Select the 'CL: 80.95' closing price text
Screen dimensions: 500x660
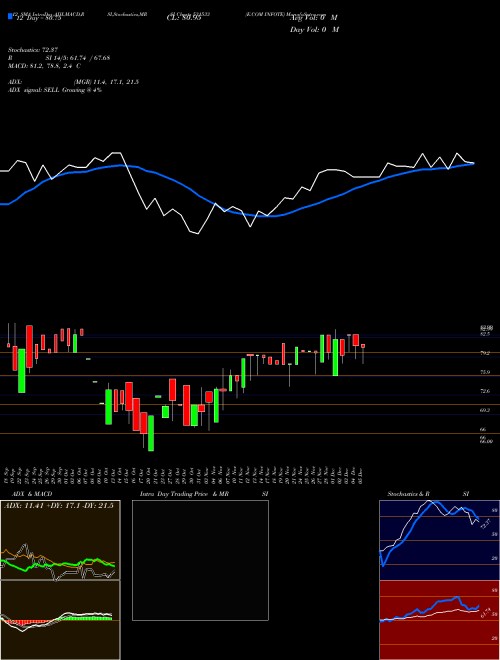coord(184,18)
